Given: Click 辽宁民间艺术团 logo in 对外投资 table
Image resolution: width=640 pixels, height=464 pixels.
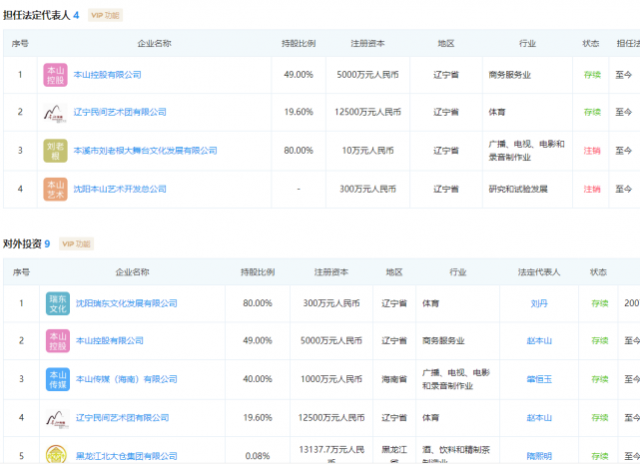Looking at the screenshot, I should (58, 418).
